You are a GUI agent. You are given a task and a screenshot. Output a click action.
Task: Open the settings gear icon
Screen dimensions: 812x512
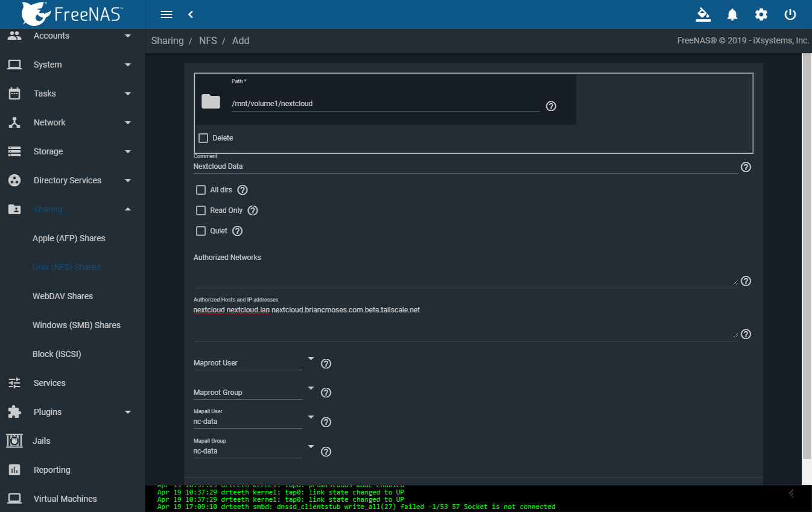tap(761, 14)
